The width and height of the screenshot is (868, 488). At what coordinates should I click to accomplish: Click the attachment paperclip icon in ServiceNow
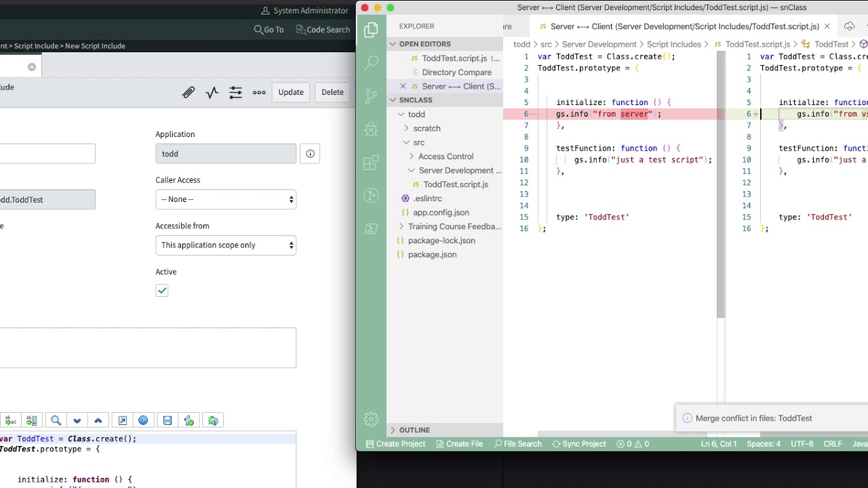[x=189, y=92]
